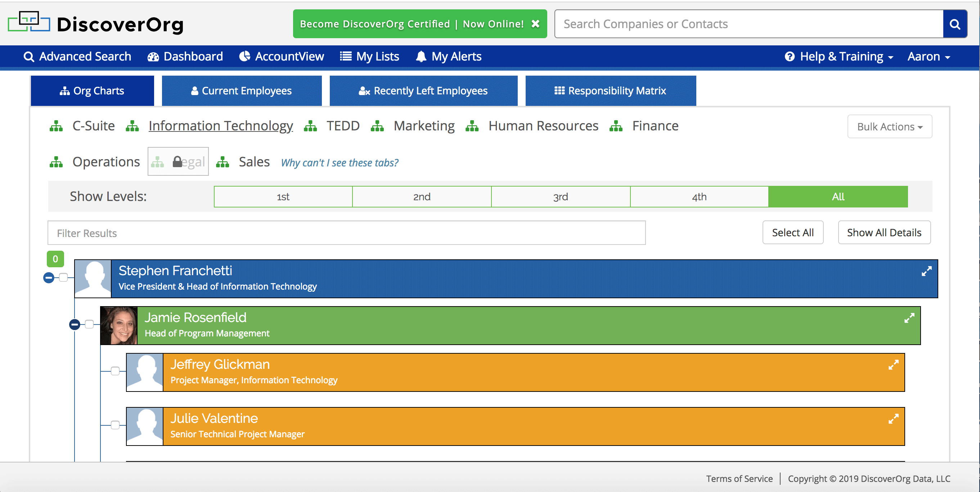This screenshot has height=492, width=980.
Task: Click the DiscoverOrg logo
Action: 95,24
